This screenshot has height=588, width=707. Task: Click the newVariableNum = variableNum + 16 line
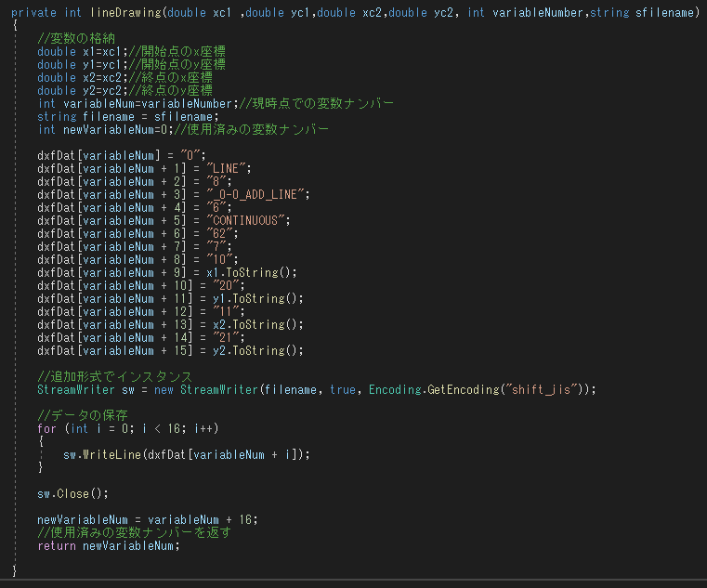(x=148, y=520)
